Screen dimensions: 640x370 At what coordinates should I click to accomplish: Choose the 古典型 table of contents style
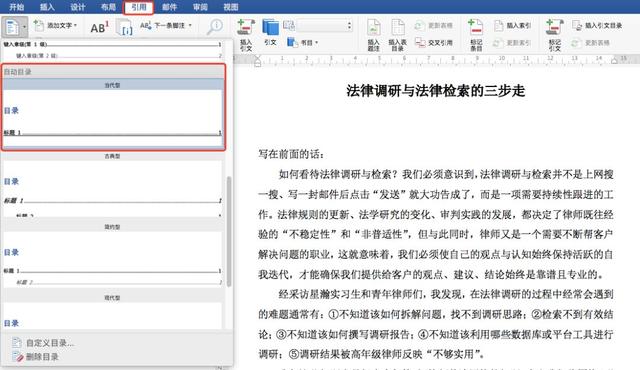113,184
